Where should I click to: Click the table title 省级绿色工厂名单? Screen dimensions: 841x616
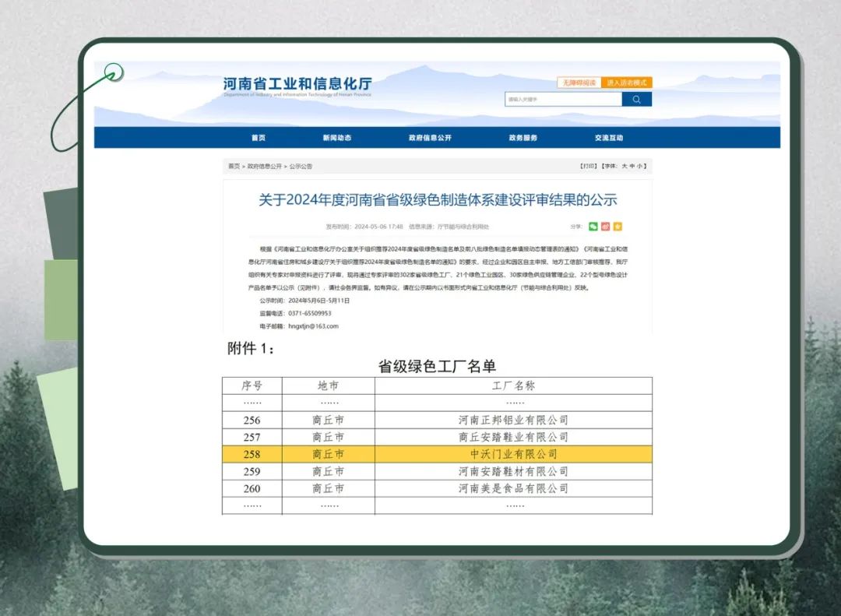[437, 367]
